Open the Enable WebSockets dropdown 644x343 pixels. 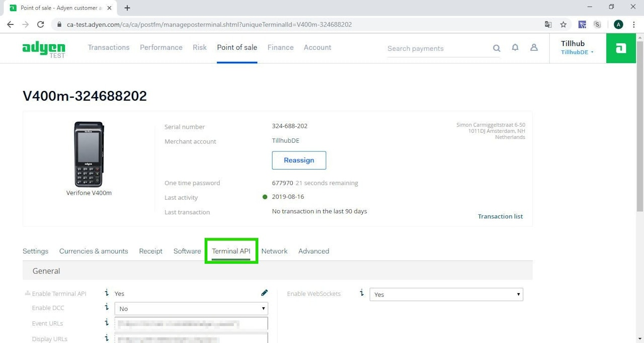click(x=446, y=294)
